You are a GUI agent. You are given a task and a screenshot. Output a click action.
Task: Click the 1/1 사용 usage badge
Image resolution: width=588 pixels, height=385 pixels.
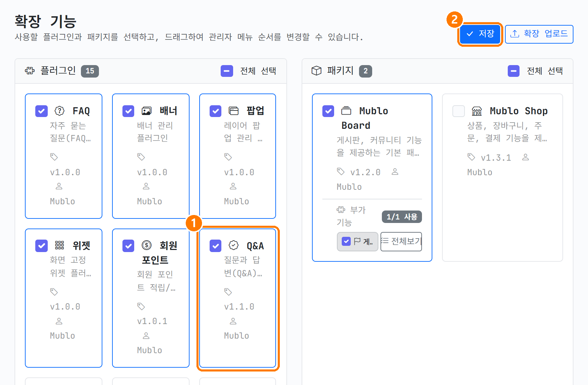tap(402, 217)
